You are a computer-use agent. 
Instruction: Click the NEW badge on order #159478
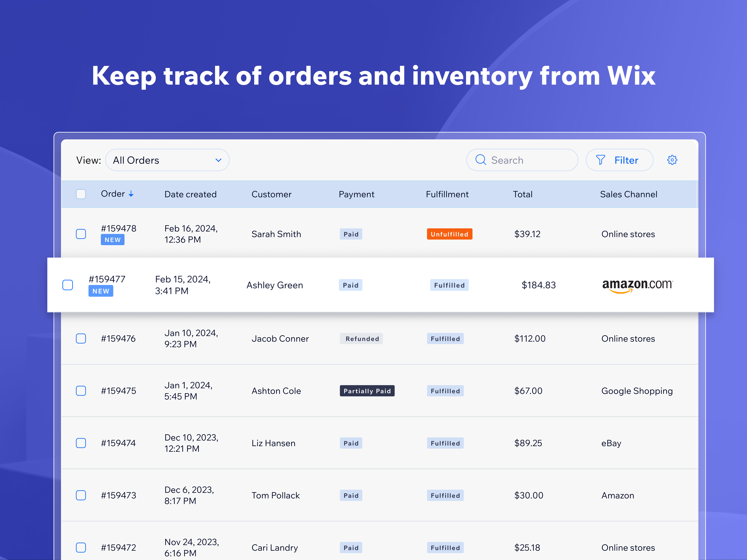[113, 240]
